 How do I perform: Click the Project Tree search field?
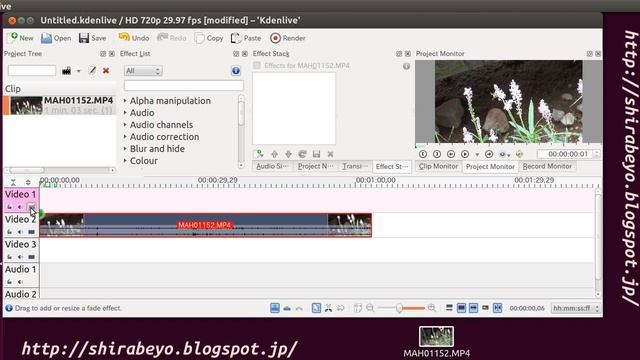[x=32, y=70]
